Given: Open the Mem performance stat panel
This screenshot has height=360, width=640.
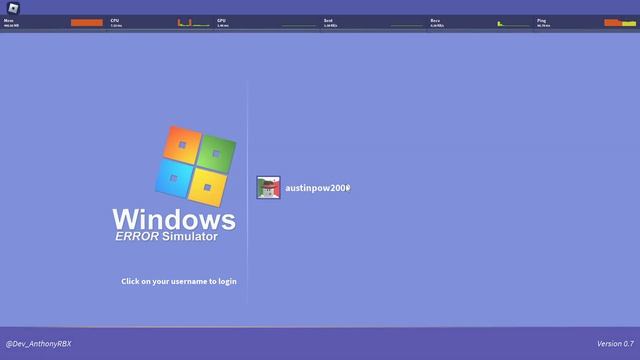Looking at the screenshot, I should coord(53,23).
